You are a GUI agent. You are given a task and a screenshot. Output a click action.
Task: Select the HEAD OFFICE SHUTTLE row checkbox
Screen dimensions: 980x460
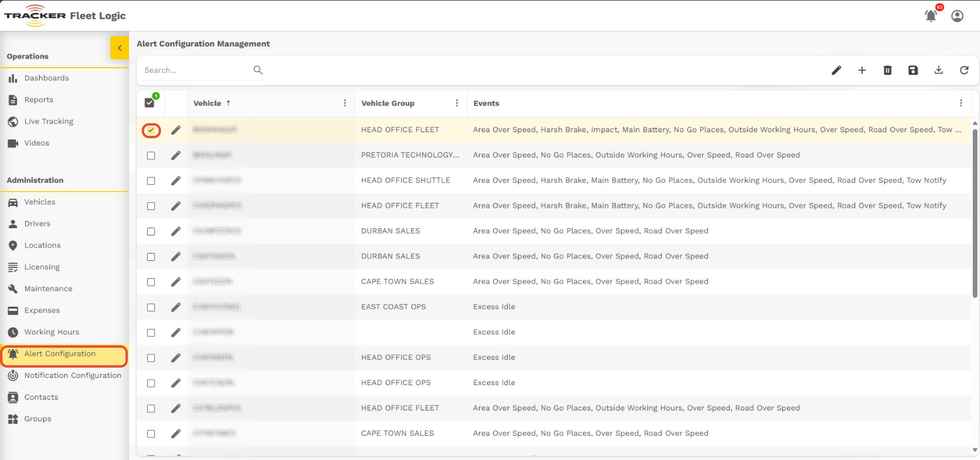(x=151, y=181)
